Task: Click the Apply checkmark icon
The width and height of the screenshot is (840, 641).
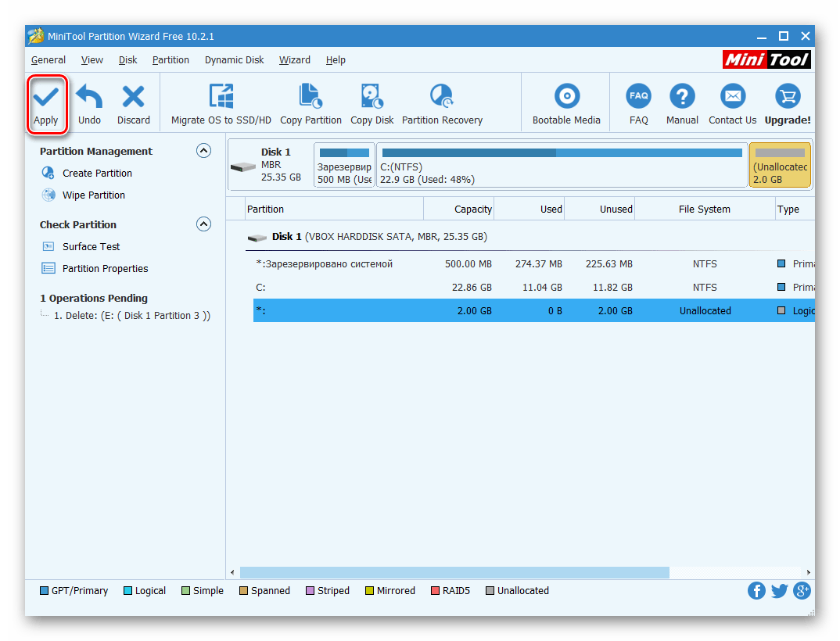Action: (46, 97)
